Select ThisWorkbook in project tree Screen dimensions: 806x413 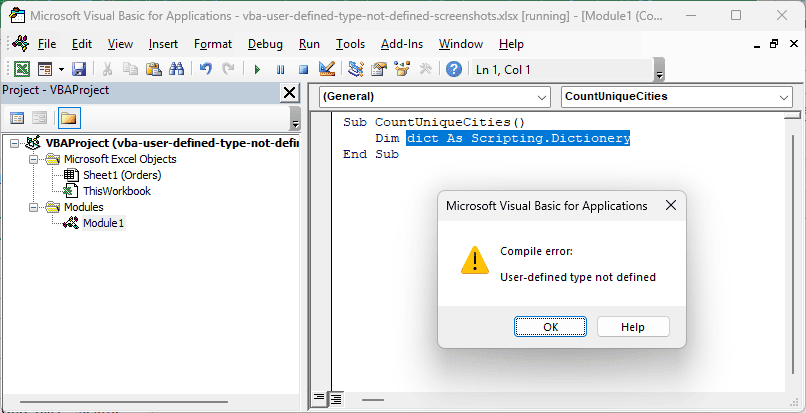click(x=117, y=191)
